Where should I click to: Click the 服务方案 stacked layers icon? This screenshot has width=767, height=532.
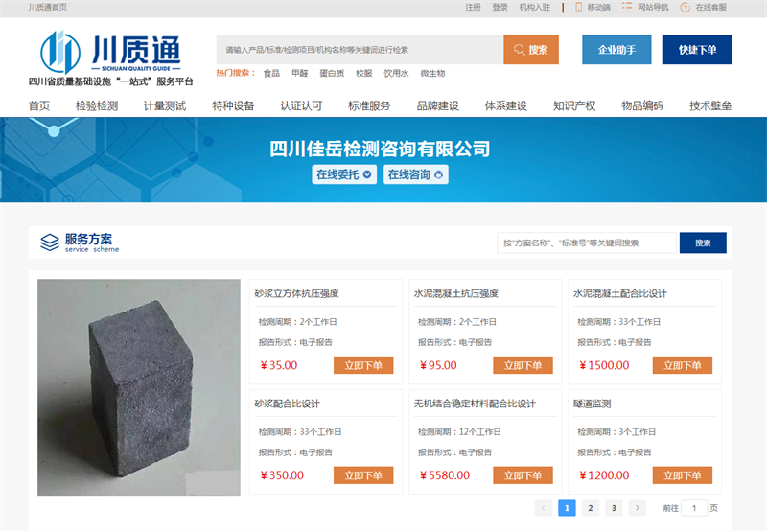pos(49,243)
